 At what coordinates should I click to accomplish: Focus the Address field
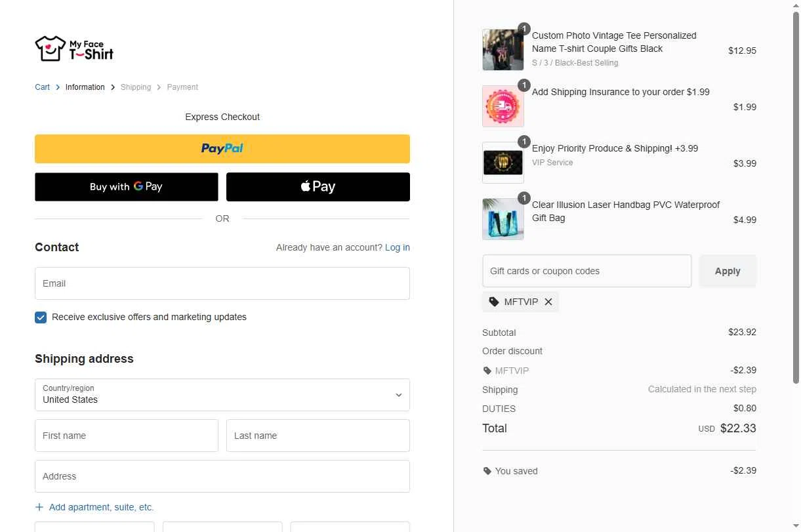(x=222, y=476)
